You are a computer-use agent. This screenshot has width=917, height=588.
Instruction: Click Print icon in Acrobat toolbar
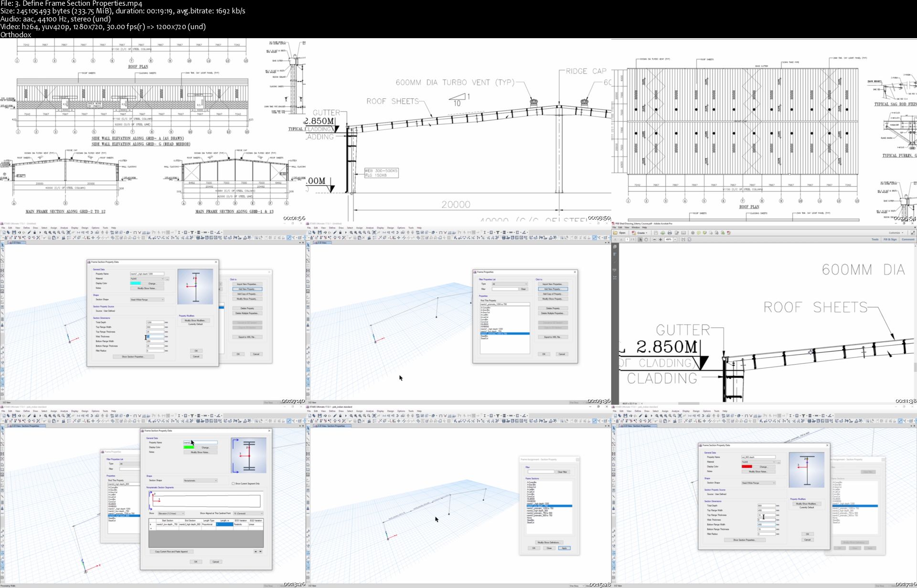coord(670,233)
